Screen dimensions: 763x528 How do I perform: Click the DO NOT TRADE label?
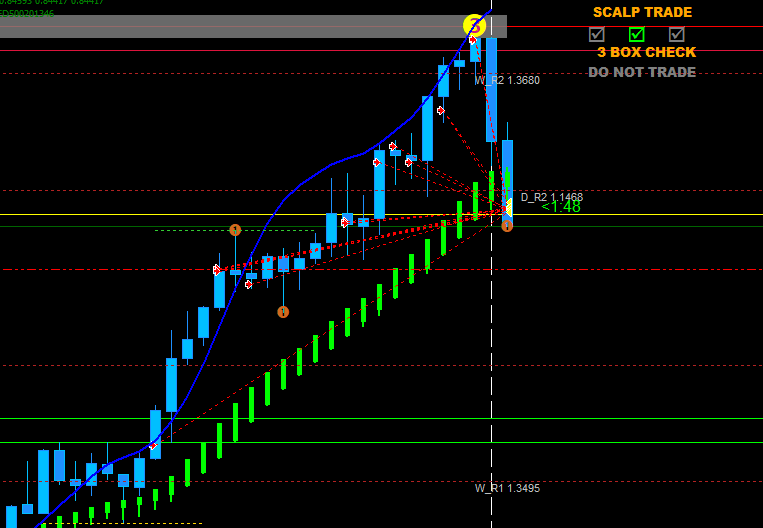click(642, 72)
